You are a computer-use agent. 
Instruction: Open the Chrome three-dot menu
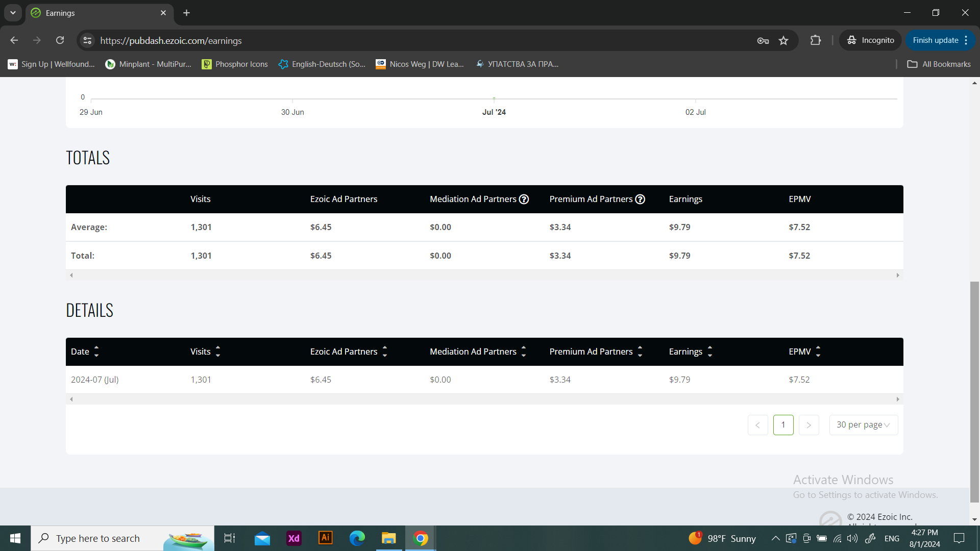(x=966, y=40)
